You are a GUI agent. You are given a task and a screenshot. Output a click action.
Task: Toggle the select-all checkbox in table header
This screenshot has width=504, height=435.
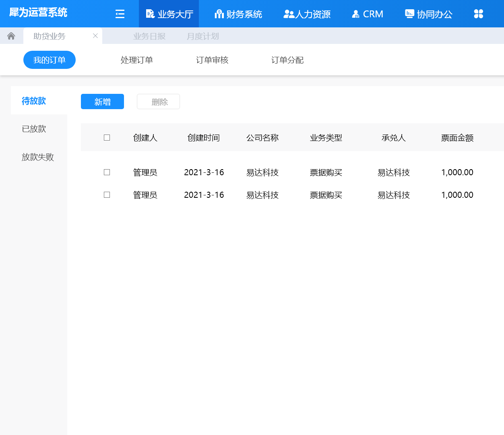pyautogui.click(x=107, y=137)
